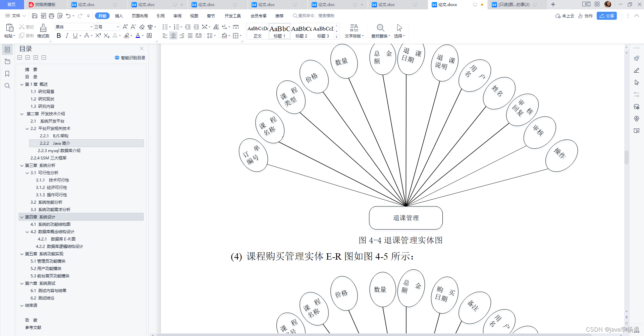Screen dimensions: 644x336
Task: Click the command search field 查找命令
Action: 314,16
